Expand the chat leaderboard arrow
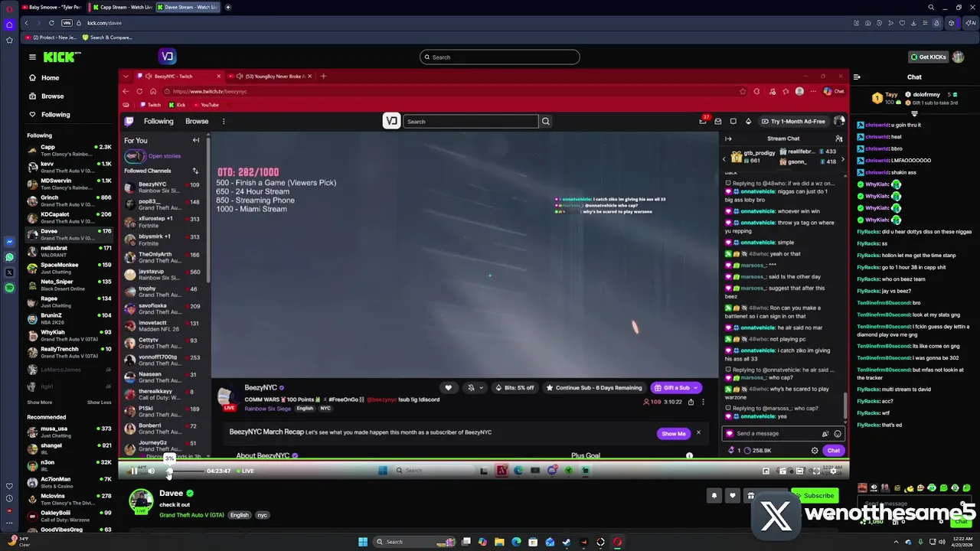The image size is (980, 551). click(x=914, y=113)
